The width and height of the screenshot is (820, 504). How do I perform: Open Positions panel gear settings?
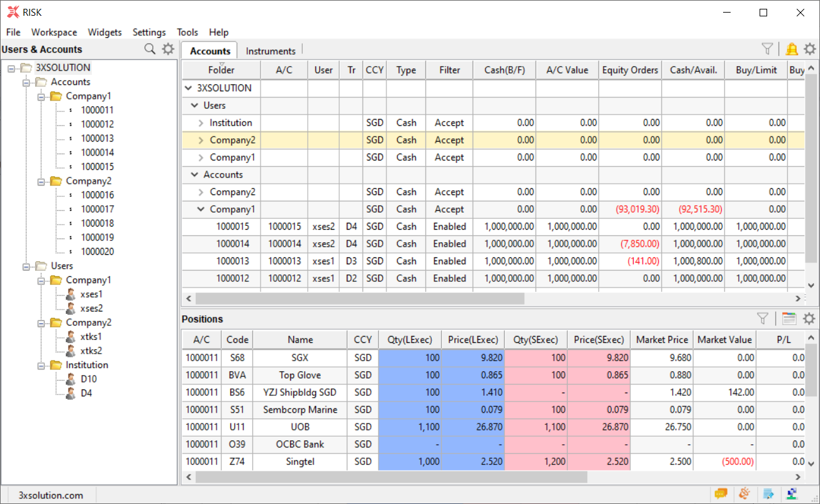(x=809, y=319)
